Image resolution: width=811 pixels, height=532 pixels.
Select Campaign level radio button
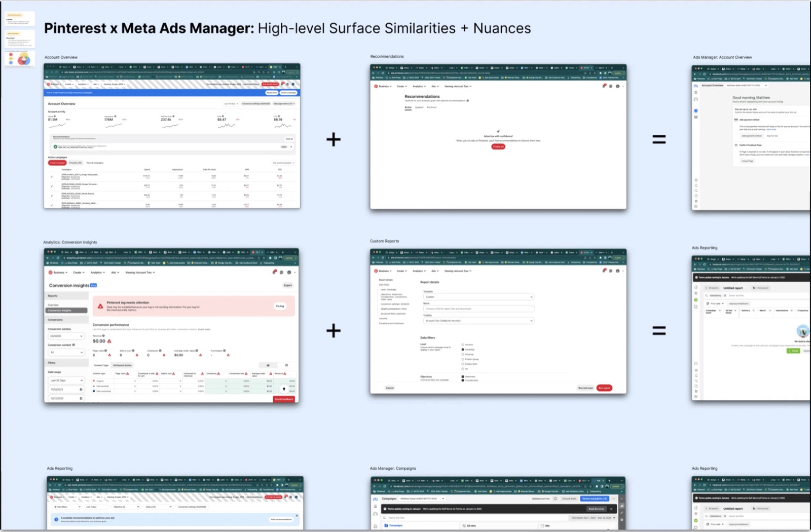[x=463, y=350]
